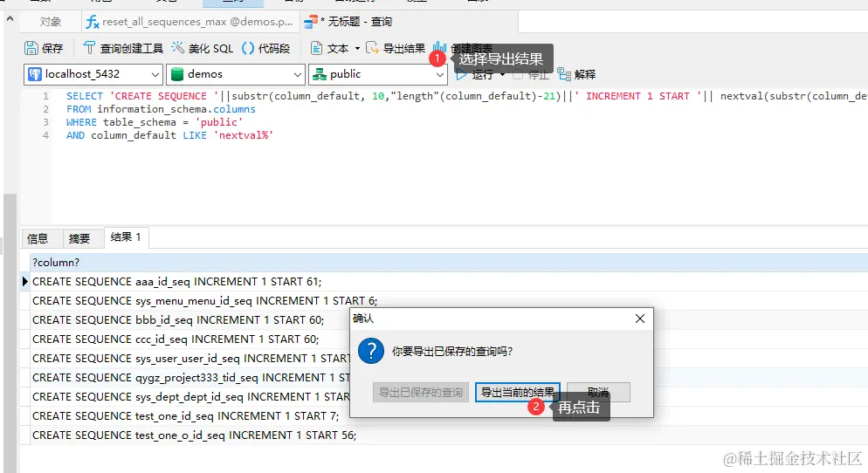Expand the Text (文本) dropdown arrow
868x473 pixels.
357,49
